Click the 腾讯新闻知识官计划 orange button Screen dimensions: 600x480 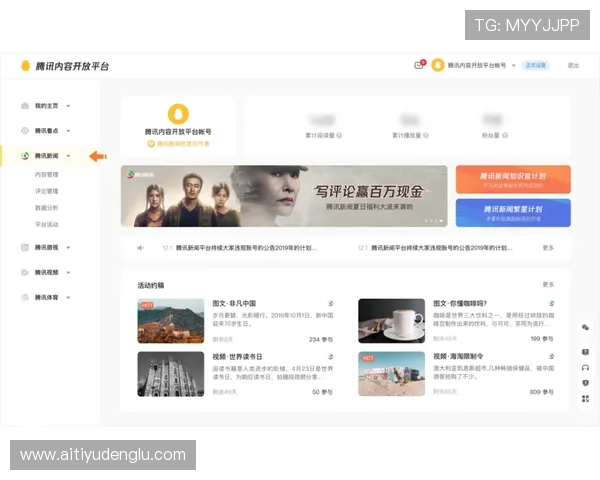(x=513, y=179)
